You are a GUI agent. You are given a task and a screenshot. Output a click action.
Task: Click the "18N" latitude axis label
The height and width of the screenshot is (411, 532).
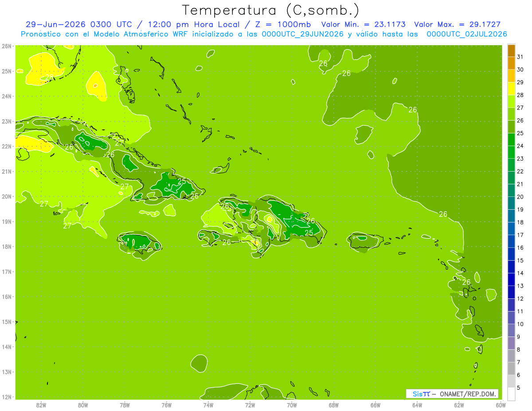7,247
